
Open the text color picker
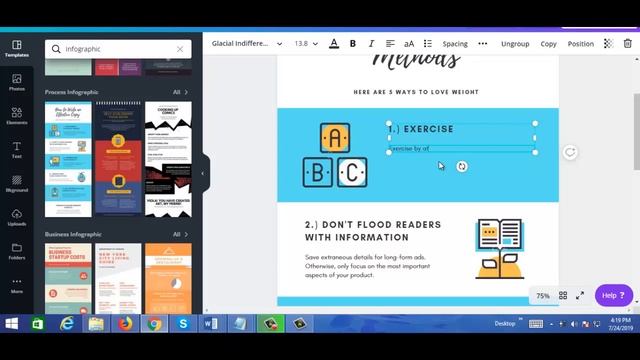coord(334,44)
